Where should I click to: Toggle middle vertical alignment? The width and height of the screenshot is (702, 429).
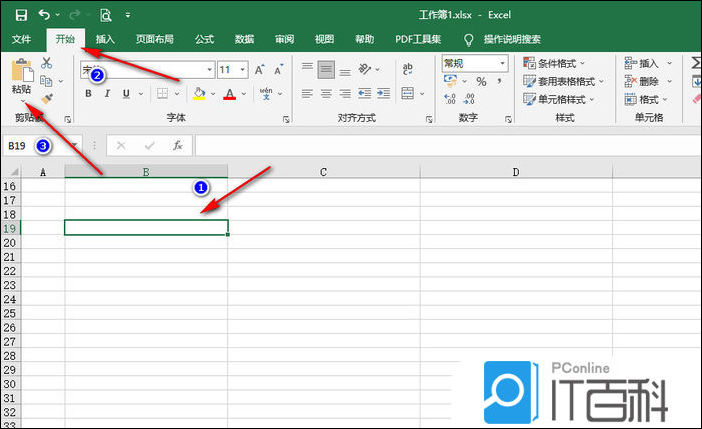point(326,70)
